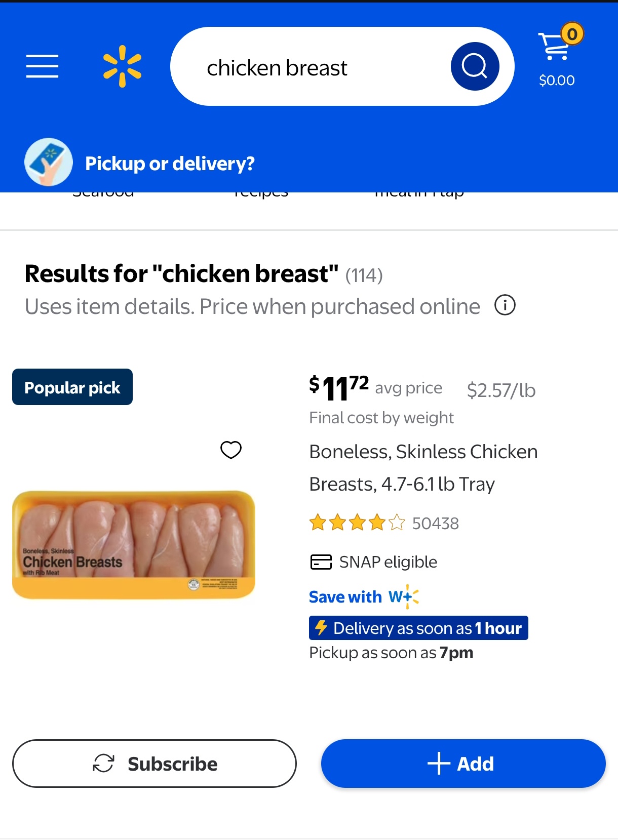Tap the Save with W+ link
This screenshot has height=840, width=618.
pos(364,597)
